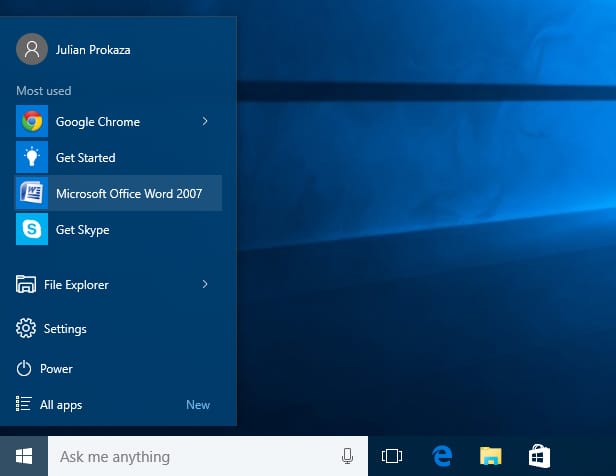Open Settings via its label
This screenshot has height=476, width=616.
[65, 329]
